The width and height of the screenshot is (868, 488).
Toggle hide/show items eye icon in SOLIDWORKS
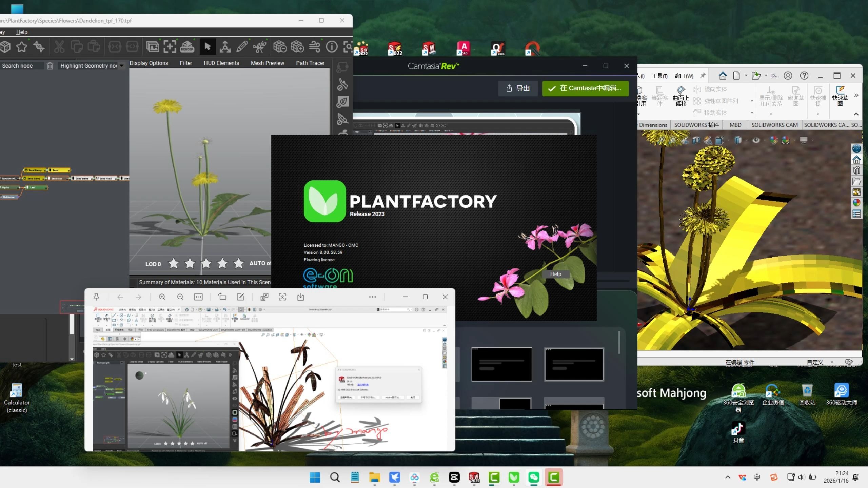tap(756, 140)
